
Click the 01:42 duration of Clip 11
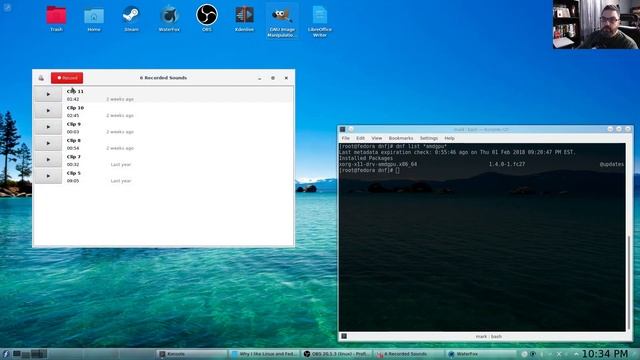73,99
